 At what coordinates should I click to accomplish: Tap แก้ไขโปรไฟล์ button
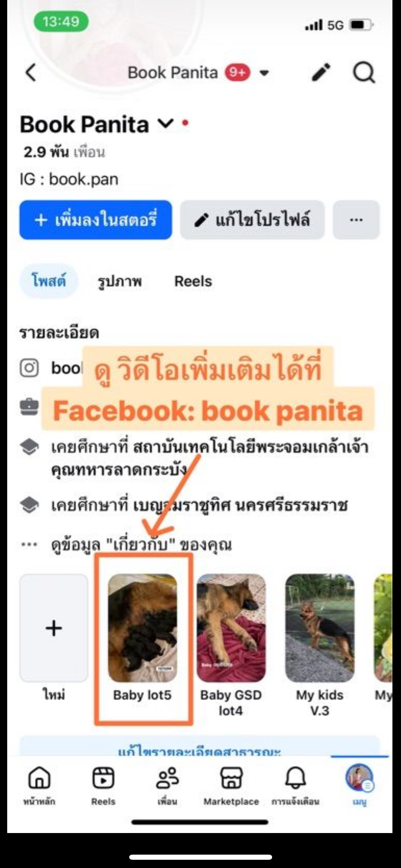[x=252, y=220]
